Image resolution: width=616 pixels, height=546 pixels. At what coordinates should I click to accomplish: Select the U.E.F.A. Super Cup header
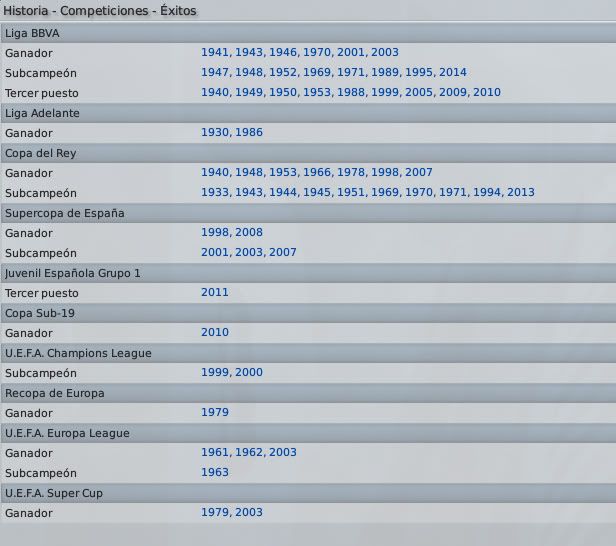308,493
